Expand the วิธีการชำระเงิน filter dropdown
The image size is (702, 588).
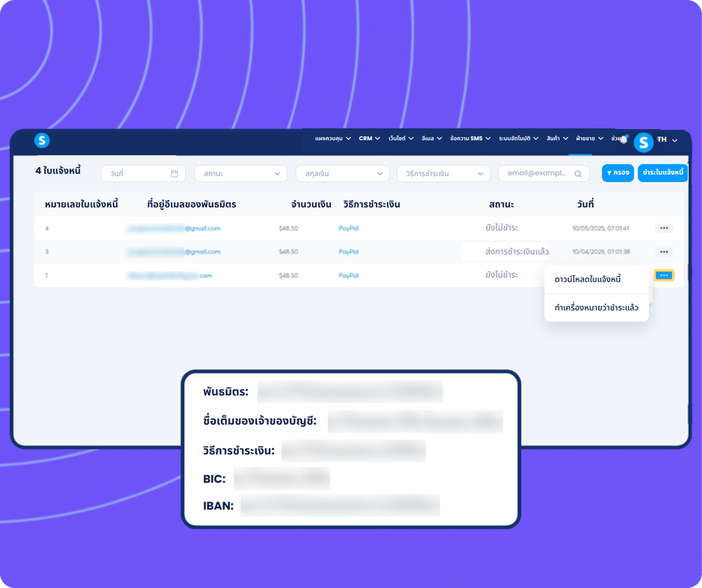click(x=443, y=174)
